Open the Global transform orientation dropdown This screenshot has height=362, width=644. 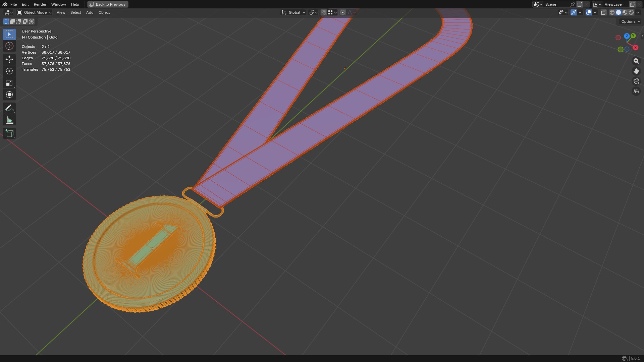pyautogui.click(x=293, y=12)
